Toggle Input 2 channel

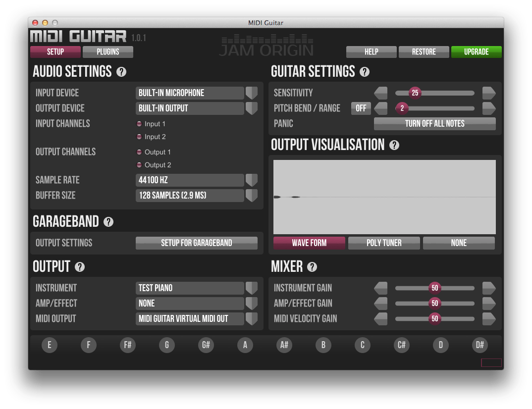[x=139, y=137]
